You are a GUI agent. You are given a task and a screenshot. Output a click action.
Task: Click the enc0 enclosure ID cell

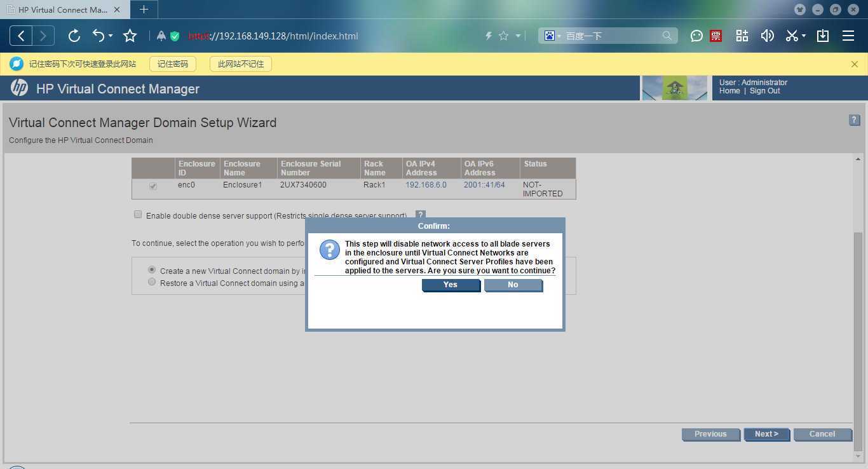point(197,189)
